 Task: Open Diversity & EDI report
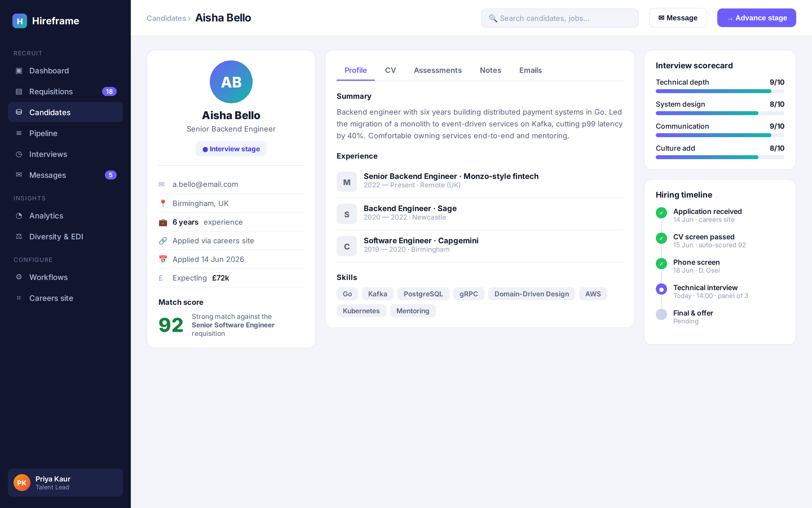[65, 237]
